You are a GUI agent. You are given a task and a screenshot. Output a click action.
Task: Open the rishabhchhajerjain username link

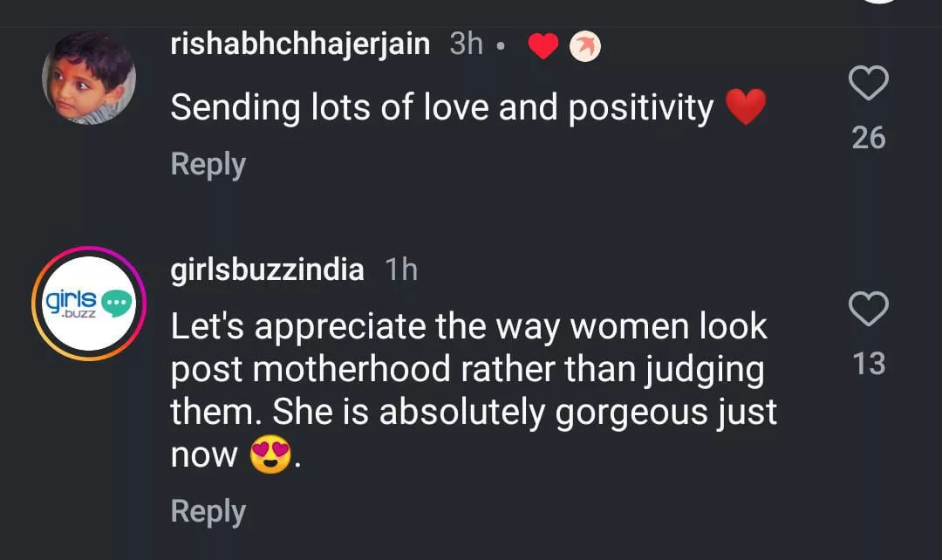pos(300,44)
